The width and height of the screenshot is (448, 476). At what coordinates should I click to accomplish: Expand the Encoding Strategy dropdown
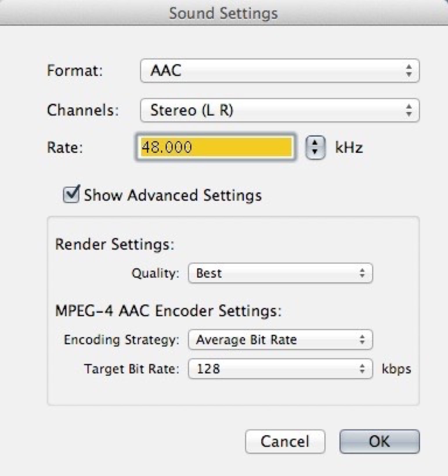tap(280, 340)
